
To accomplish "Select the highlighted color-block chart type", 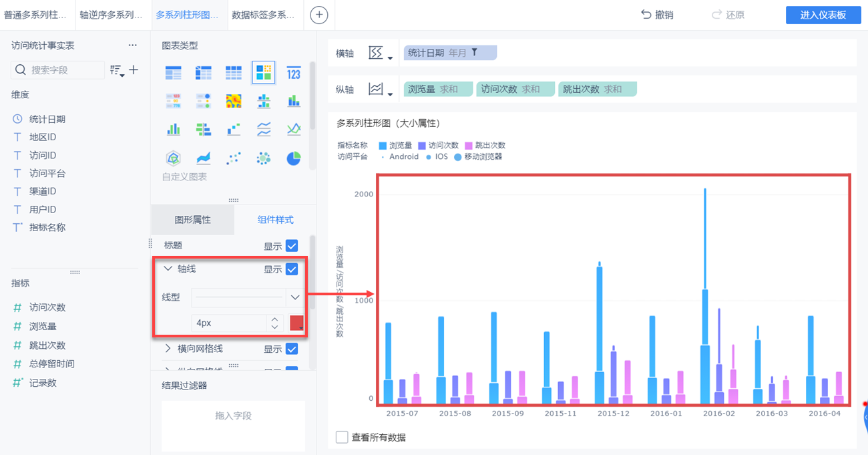I will point(264,73).
